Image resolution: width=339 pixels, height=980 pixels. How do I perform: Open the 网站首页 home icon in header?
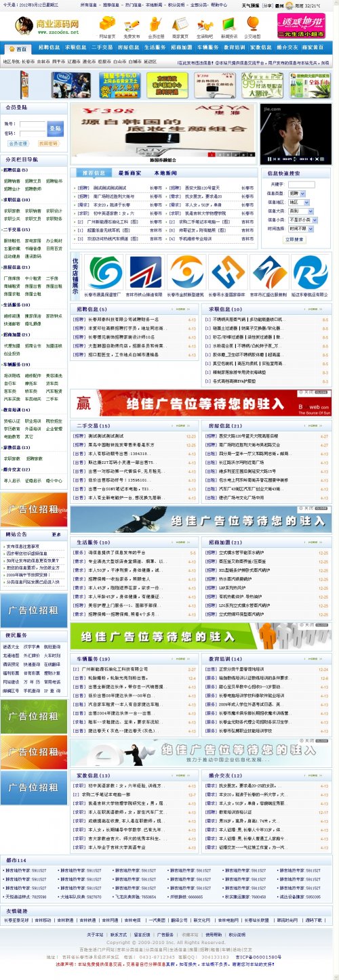point(106,26)
